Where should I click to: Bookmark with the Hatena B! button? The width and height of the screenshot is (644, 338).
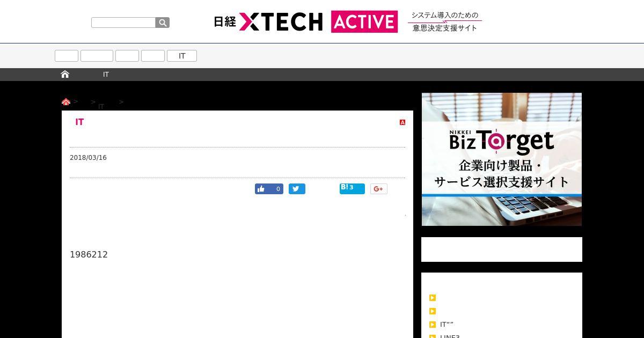click(352, 188)
